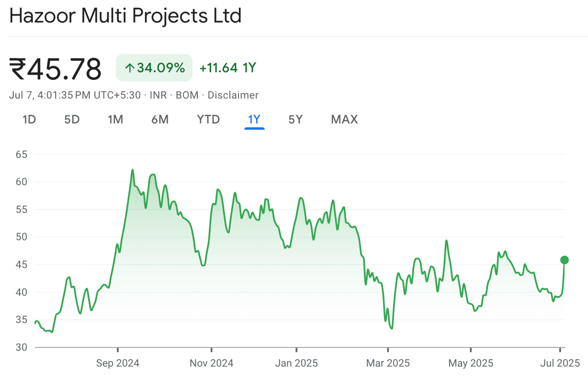
Task: Click the Jan 2025 axis label
Action: (296, 363)
